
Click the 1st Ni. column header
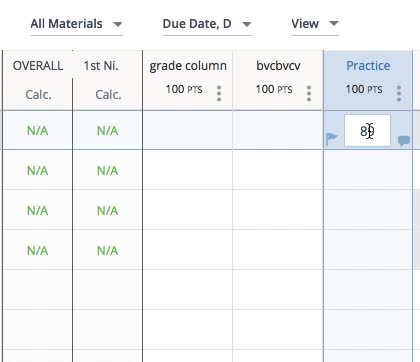point(101,66)
